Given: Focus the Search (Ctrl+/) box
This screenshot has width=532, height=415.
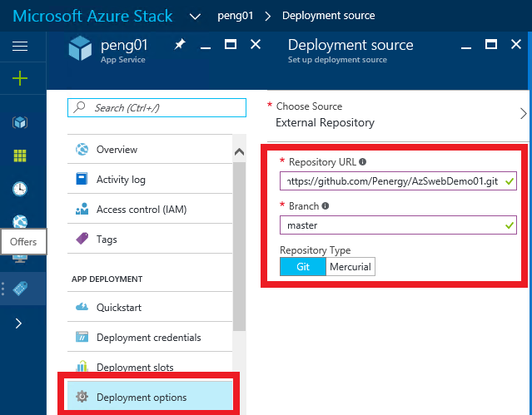Looking at the screenshot, I should (x=157, y=108).
